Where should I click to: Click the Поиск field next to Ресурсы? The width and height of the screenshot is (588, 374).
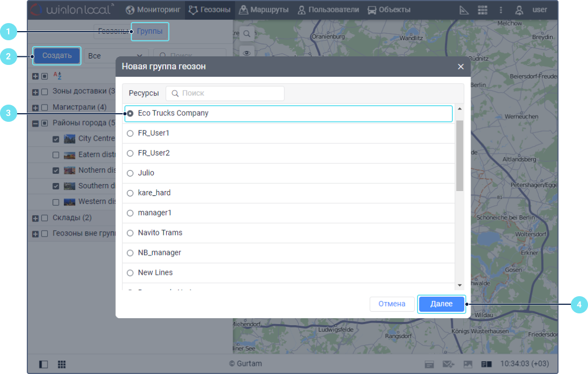tap(225, 93)
